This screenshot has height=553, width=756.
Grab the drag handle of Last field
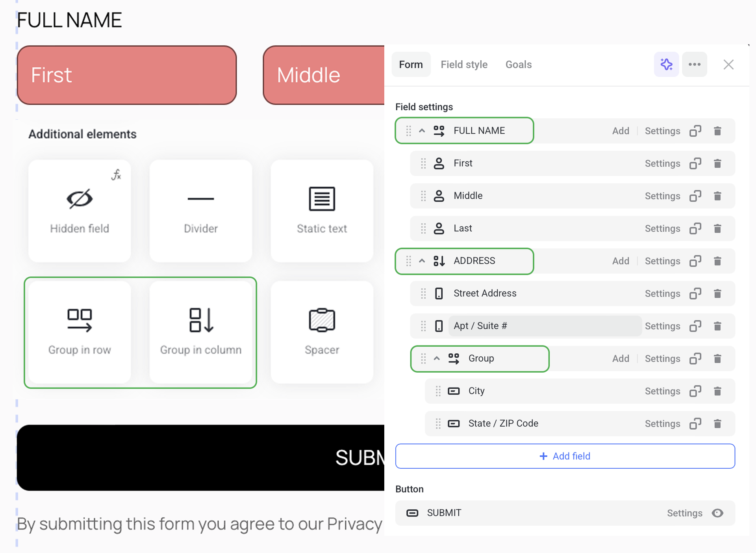pos(423,228)
